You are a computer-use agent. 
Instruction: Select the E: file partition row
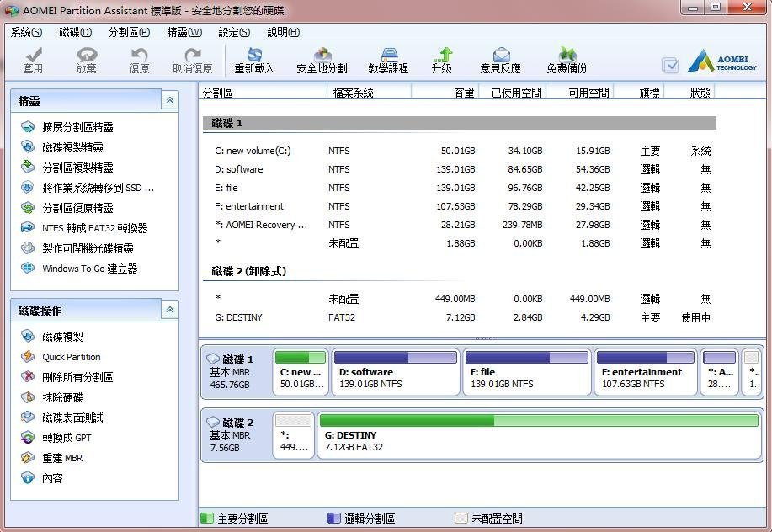[460, 188]
